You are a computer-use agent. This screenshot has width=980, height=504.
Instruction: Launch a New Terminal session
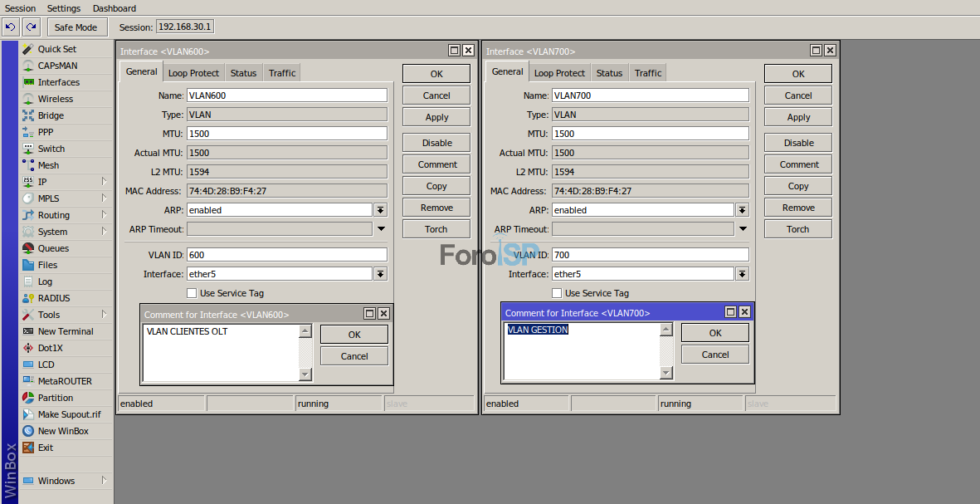(x=61, y=331)
